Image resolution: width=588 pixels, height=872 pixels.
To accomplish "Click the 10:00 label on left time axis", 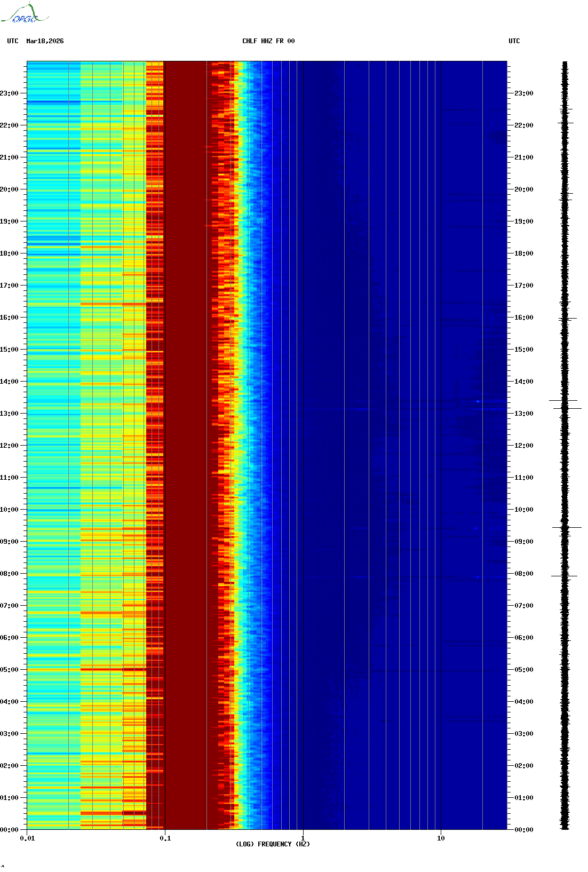I will (9, 510).
